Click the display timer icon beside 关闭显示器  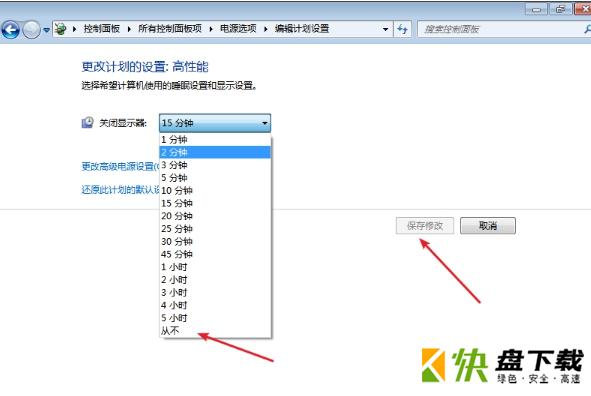click(87, 122)
